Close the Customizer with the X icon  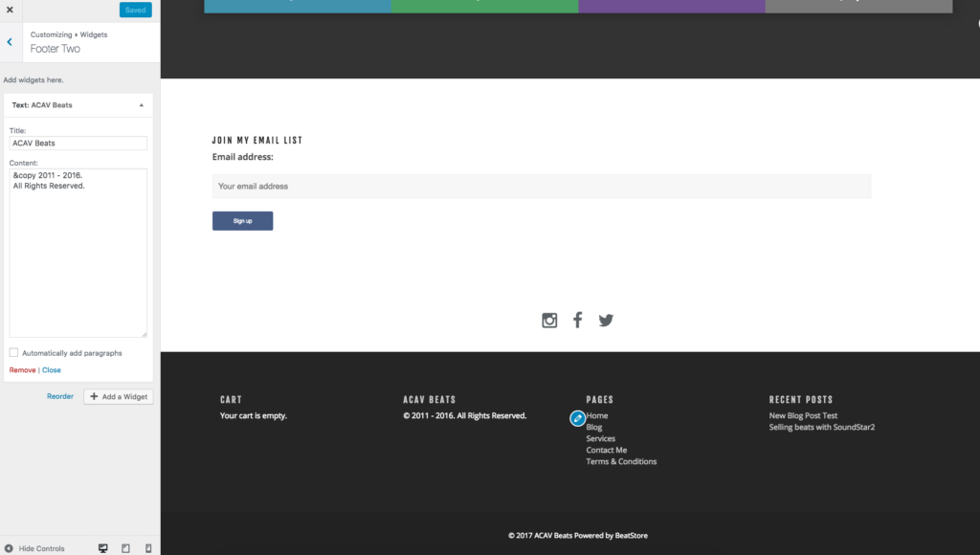(10, 10)
